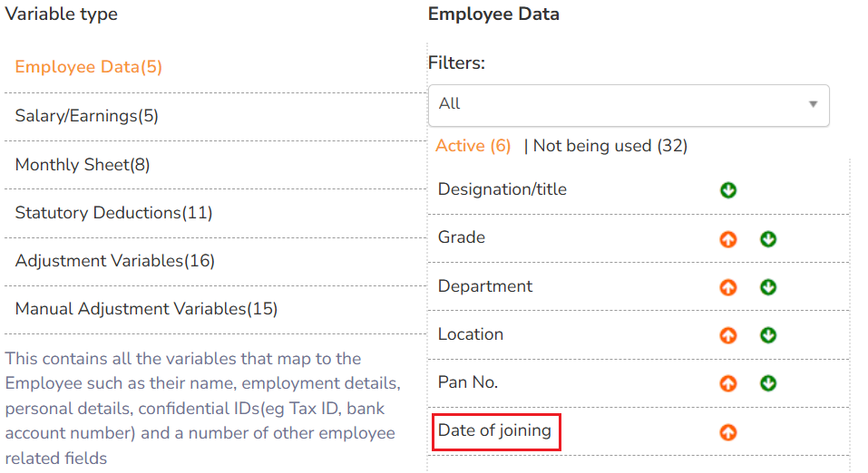The width and height of the screenshot is (868, 473).
Task: Move Grade up with orange arrow
Action: pyautogui.click(x=727, y=239)
